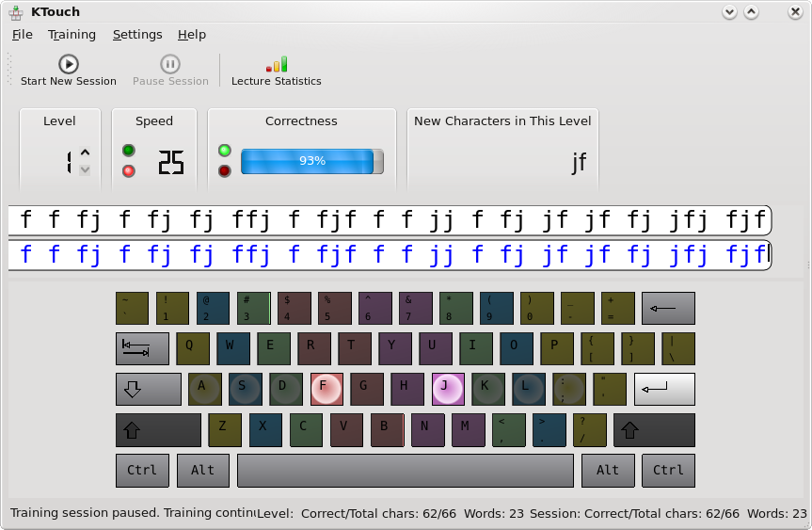812x530 pixels.
Task: Click the Pause Session icon
Action: 170,64
